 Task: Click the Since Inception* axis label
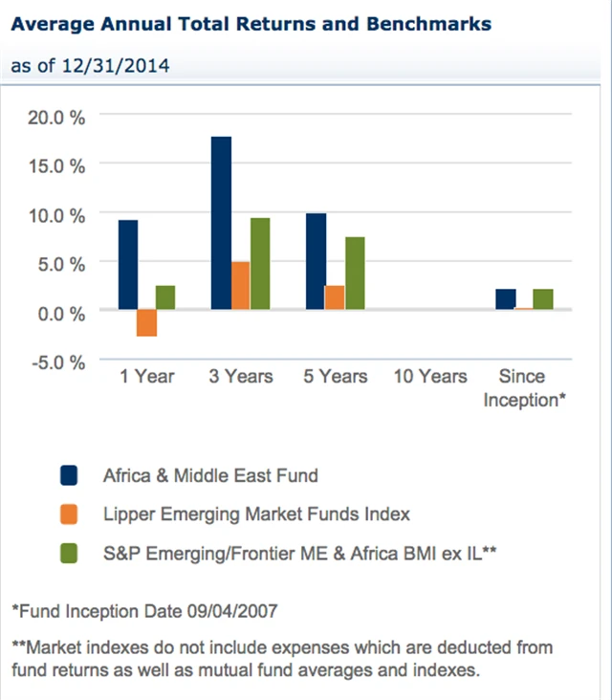524,388
